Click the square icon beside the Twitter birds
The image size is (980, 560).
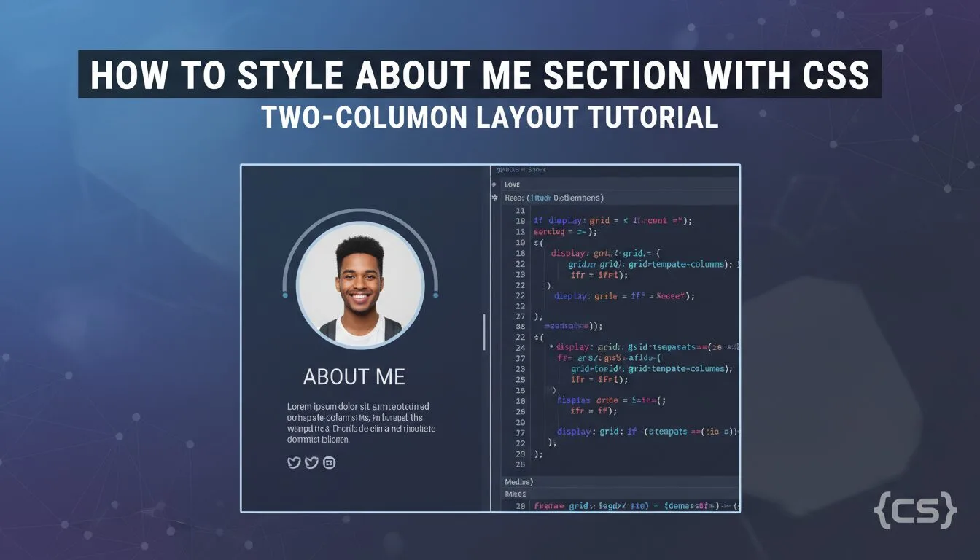click(x=329, y=462)
